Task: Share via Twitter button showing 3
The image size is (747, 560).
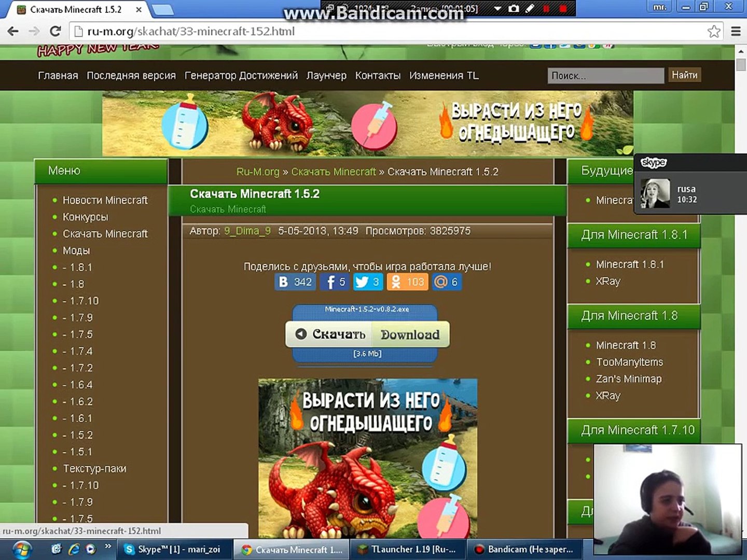Action: point(368,282)
